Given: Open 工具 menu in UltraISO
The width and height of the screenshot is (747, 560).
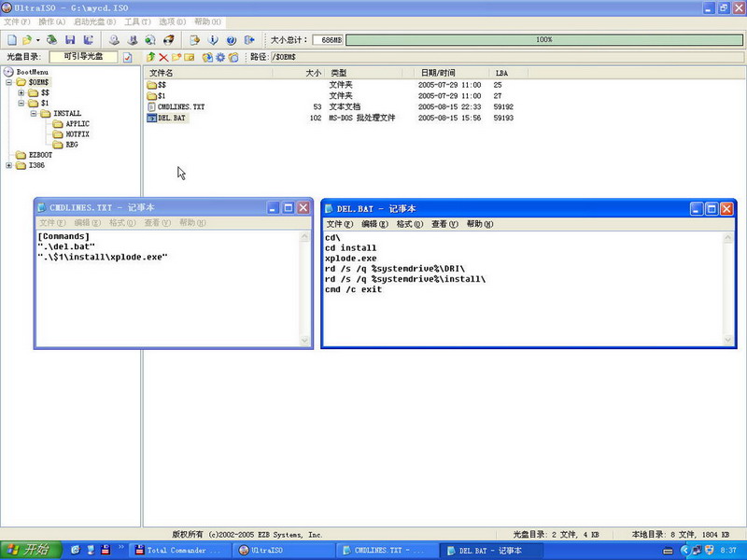Looking at the screenshot, I should point(137,21).
